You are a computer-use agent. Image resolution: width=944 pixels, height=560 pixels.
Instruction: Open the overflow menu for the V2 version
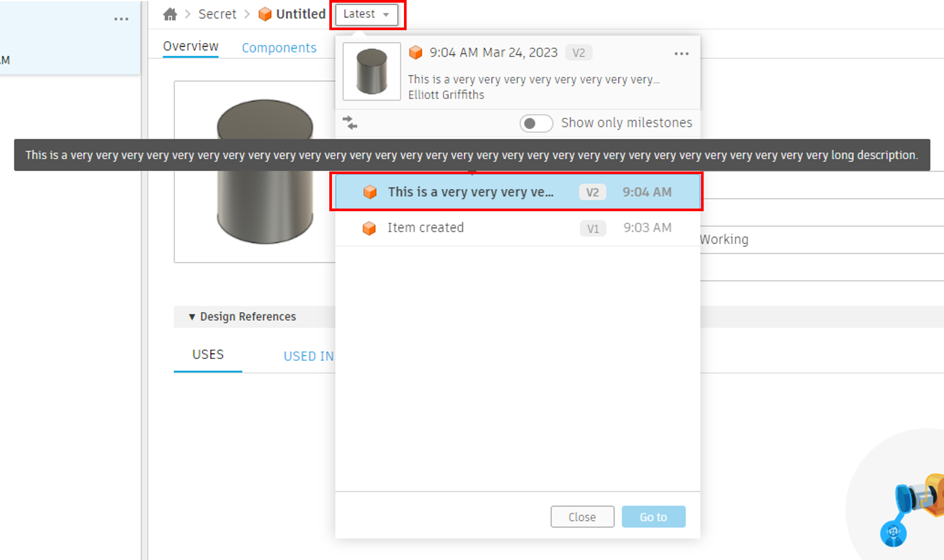click(681, 53)
